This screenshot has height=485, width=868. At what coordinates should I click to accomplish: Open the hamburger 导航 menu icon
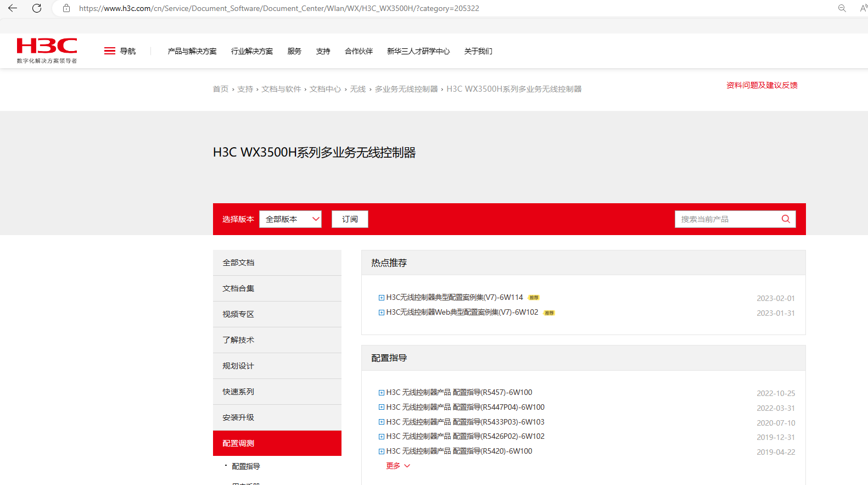point(110,51)
